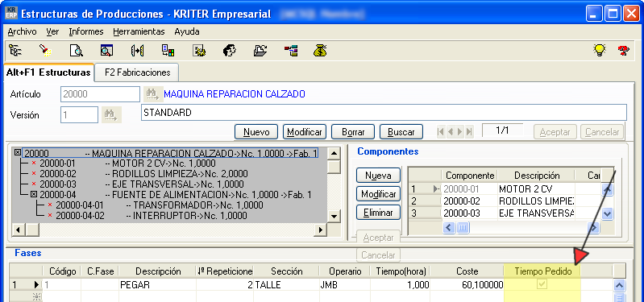Viewport: 644px width, 302px height.
Task: Click Modificar button in Componentes panel
Action: [x=378, y=193]
